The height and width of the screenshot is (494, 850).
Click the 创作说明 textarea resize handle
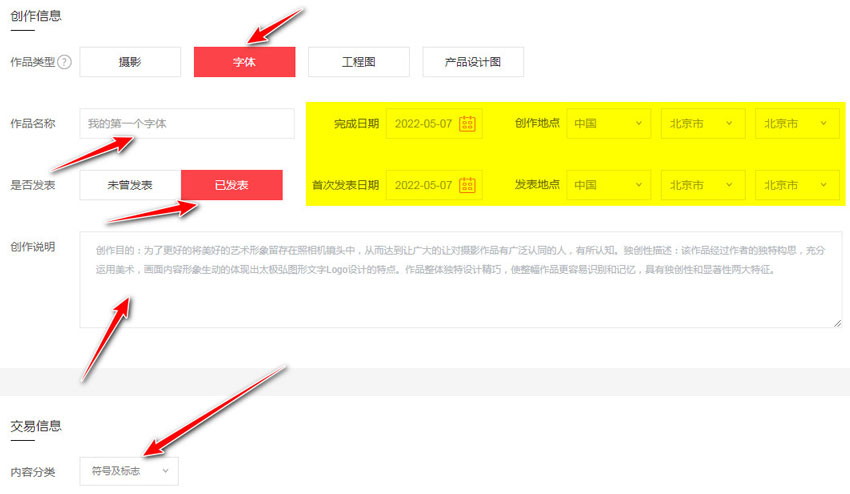pos(836,322)
